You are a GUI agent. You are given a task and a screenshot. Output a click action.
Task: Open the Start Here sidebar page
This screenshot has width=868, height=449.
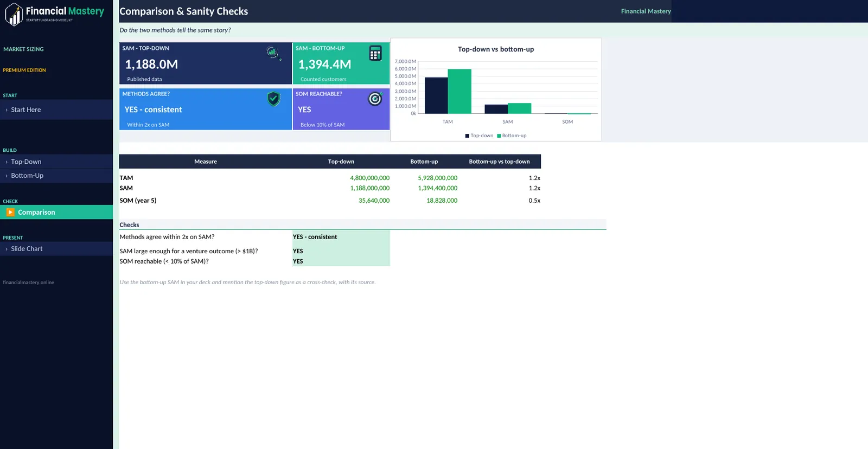pos(56,110)
